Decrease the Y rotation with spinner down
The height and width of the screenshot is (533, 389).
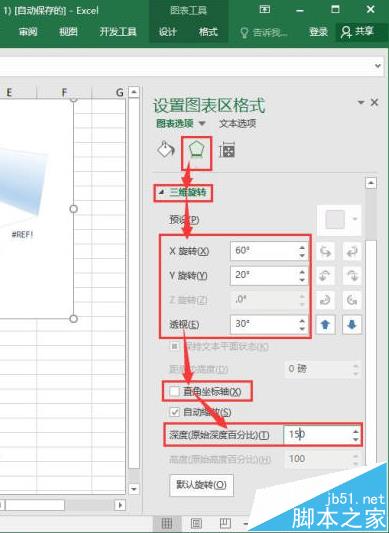click(x=302, y=280)
